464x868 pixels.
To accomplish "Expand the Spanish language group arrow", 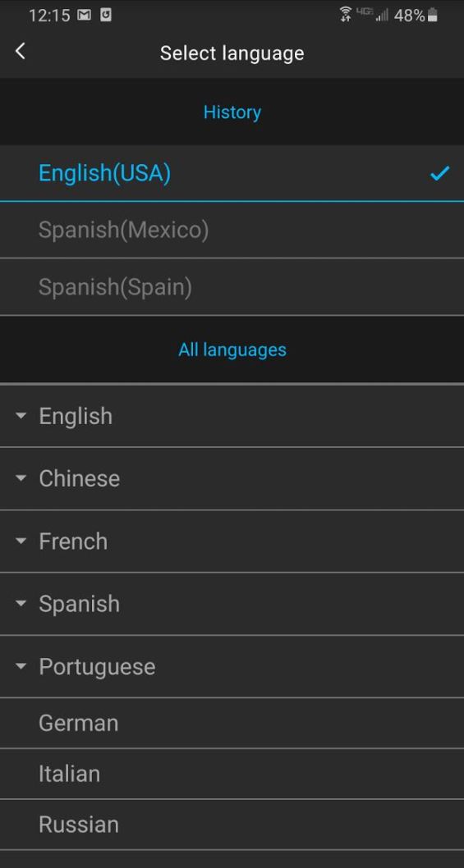I will [x=21, y=603].
